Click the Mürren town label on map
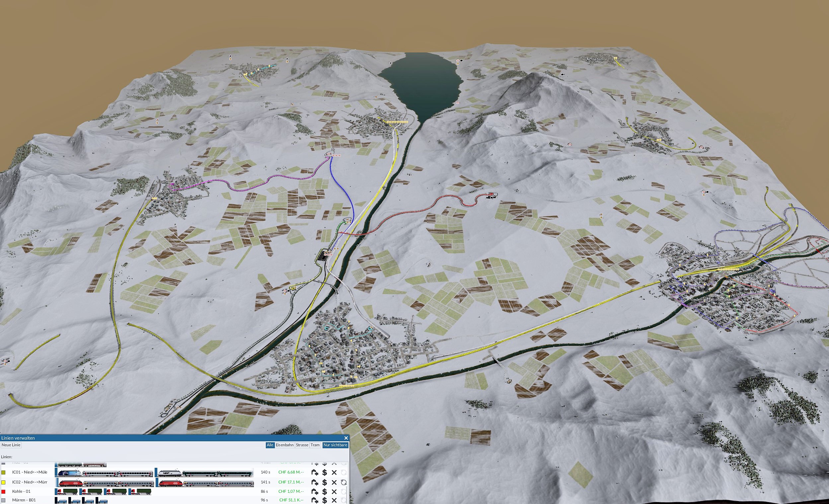 [x=357, y=370]
